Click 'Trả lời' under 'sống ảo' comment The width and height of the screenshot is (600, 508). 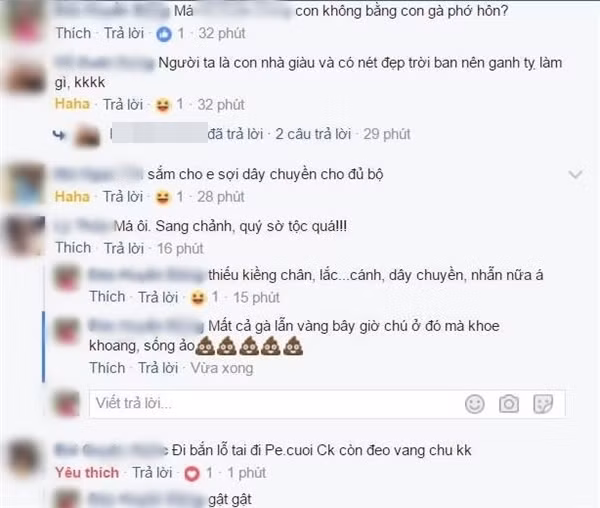(x=158, y=368)
